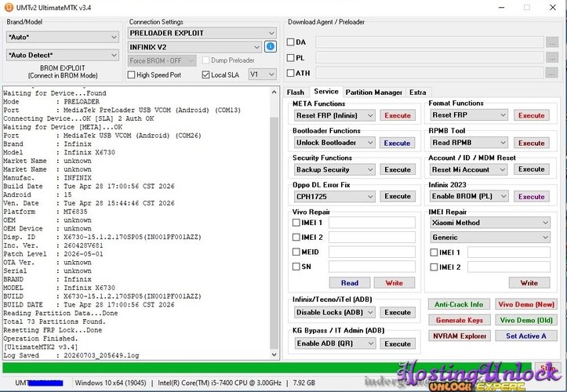The width and height of the screenshot is (567, 392).
Task: Execute KG Bypass / IT Admin action
Action: point(398,343)
